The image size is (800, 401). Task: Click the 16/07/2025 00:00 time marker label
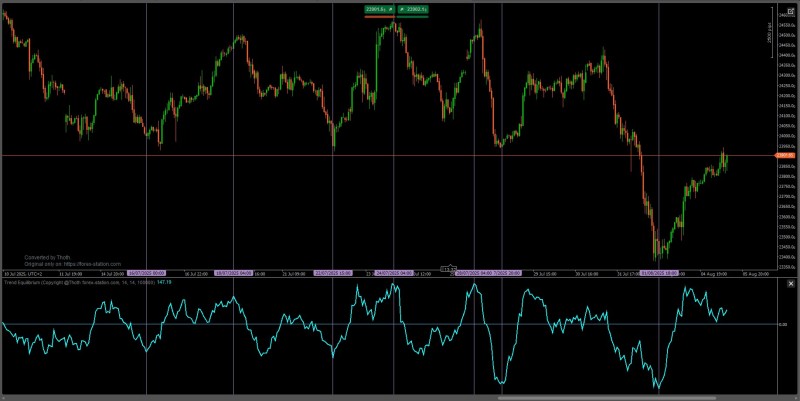146,273
